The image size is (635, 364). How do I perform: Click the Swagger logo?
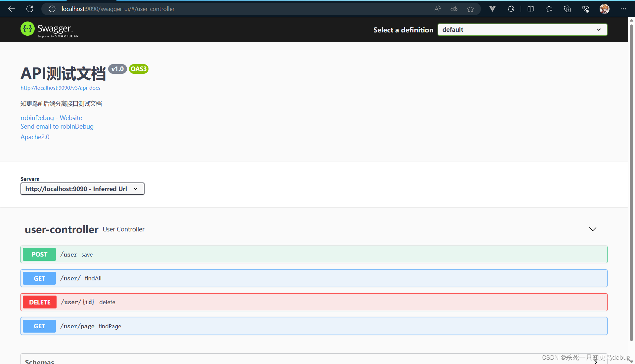pyautogui.click(x=49, y=29)
